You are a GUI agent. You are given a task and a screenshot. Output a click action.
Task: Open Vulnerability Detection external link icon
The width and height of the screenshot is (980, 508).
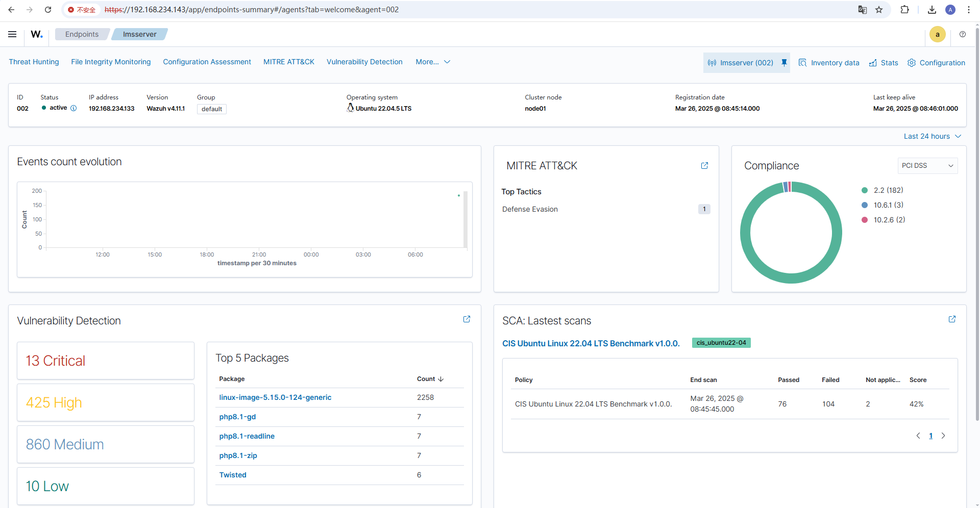pyautogui.click(x=467, y=319)
